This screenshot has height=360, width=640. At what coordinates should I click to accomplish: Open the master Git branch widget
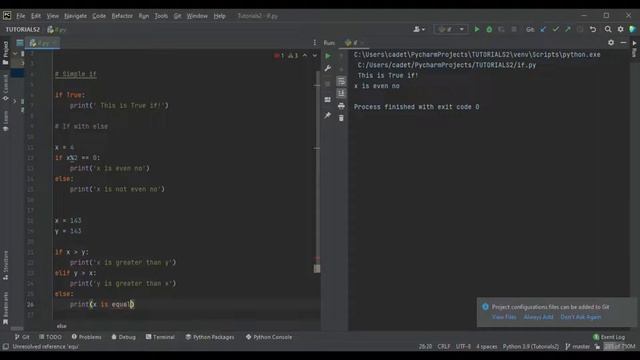578,347
